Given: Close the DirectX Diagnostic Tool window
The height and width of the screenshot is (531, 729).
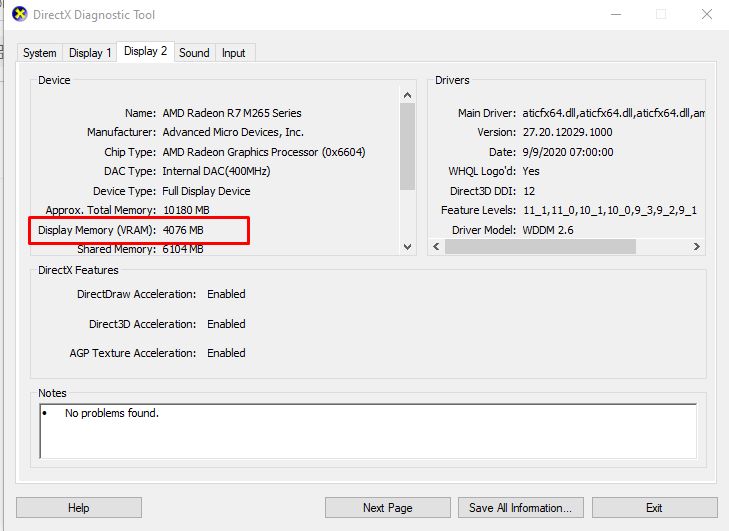Looking at the screenshot, I should (x=707, y=14).
